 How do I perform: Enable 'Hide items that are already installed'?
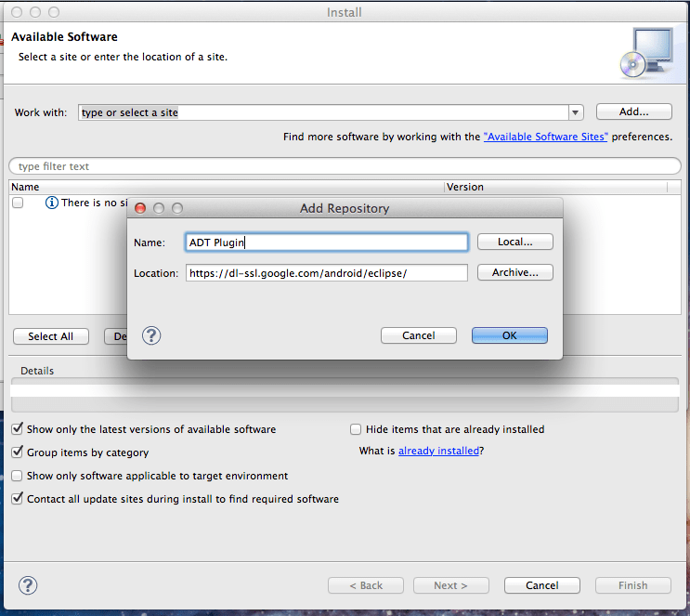[x=356, y=429]
